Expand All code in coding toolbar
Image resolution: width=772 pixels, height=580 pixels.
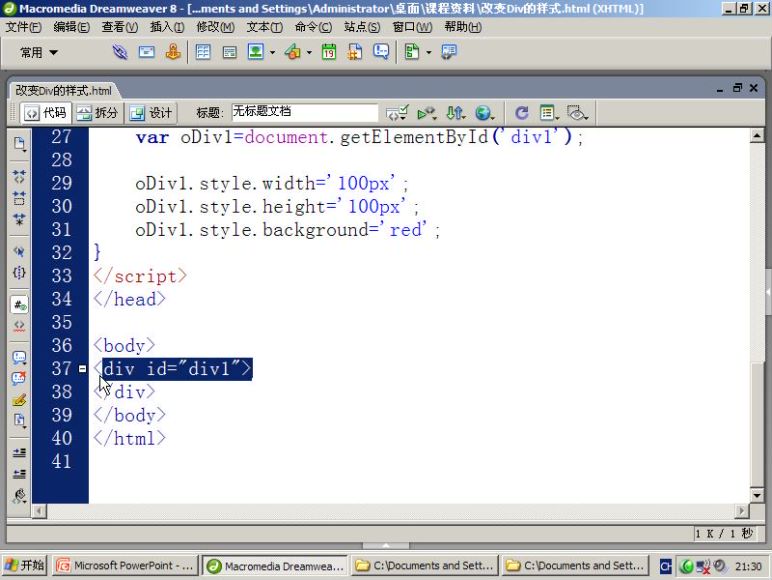[x=19, y=220]
